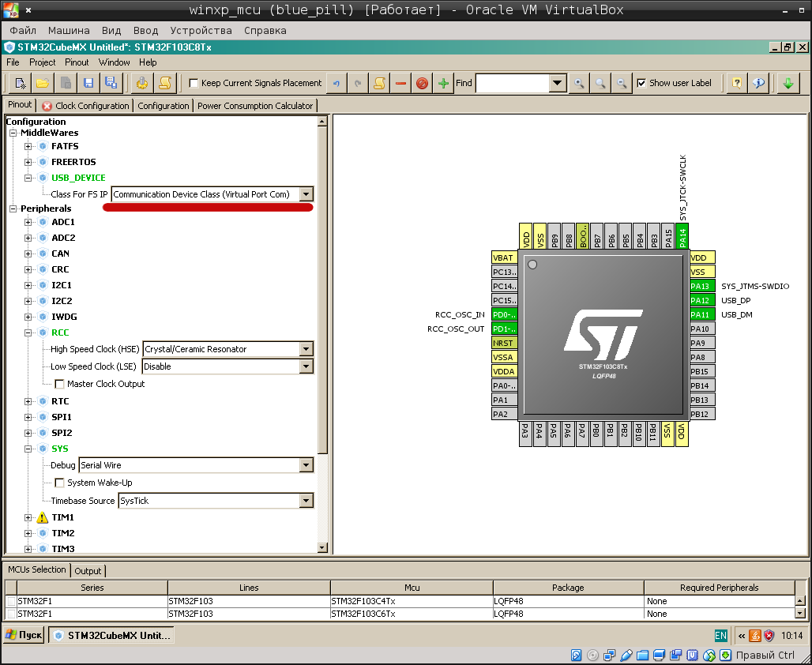Click the Generate Code gear icon
The image size is (812, 665).
coord(142,83)
